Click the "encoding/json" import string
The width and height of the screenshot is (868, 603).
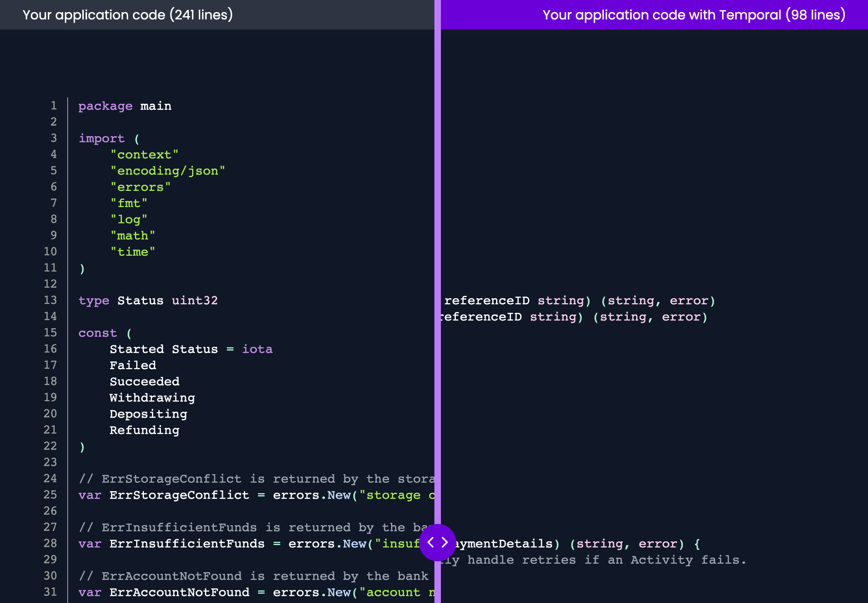168,171
